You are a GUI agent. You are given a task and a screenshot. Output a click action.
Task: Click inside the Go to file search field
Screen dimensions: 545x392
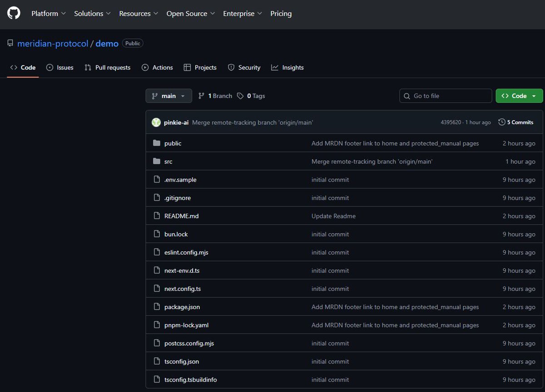445,96
